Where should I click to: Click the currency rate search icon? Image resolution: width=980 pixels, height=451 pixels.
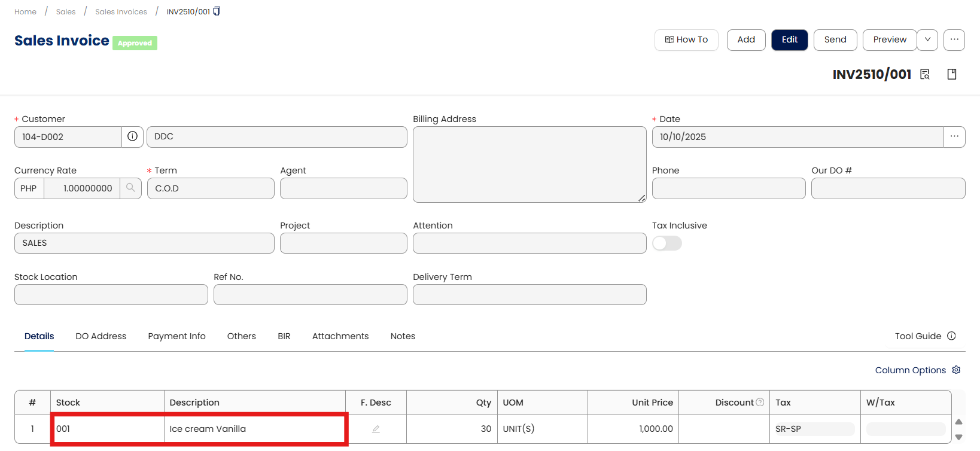tap(130, 188)
